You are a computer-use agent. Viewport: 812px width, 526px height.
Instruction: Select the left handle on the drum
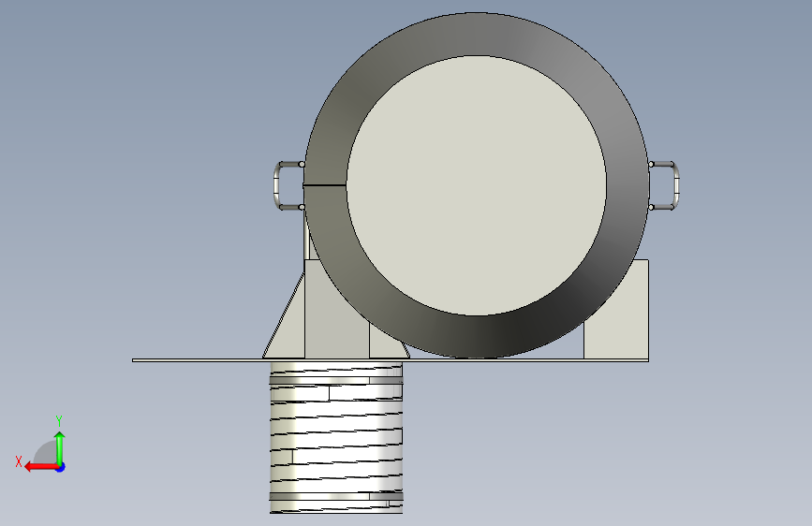pyautogui.click(x=289, y=186)
